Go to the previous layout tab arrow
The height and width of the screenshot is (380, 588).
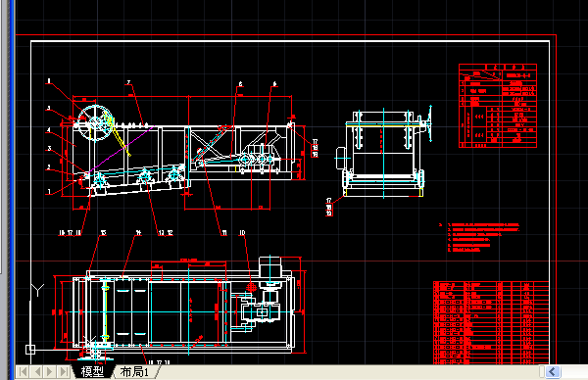coord(37,372)
